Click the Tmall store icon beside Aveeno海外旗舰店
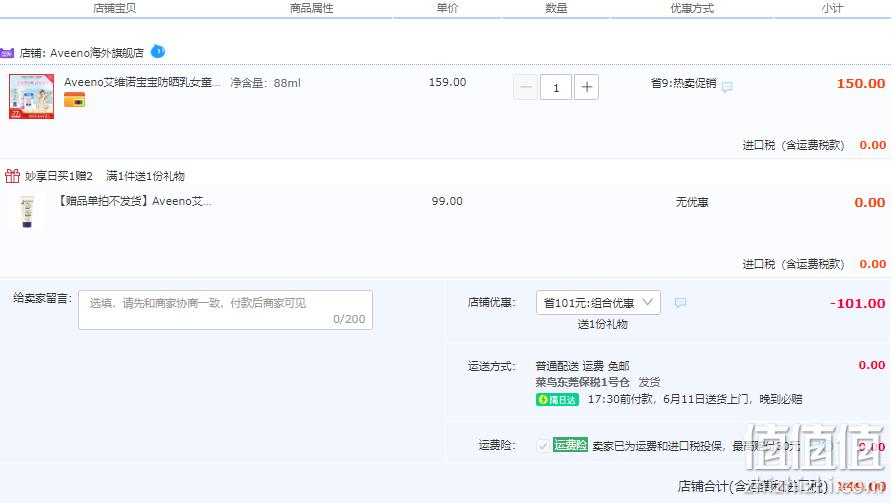Screen dimensions: 893x503 click(x=7, y=53)
